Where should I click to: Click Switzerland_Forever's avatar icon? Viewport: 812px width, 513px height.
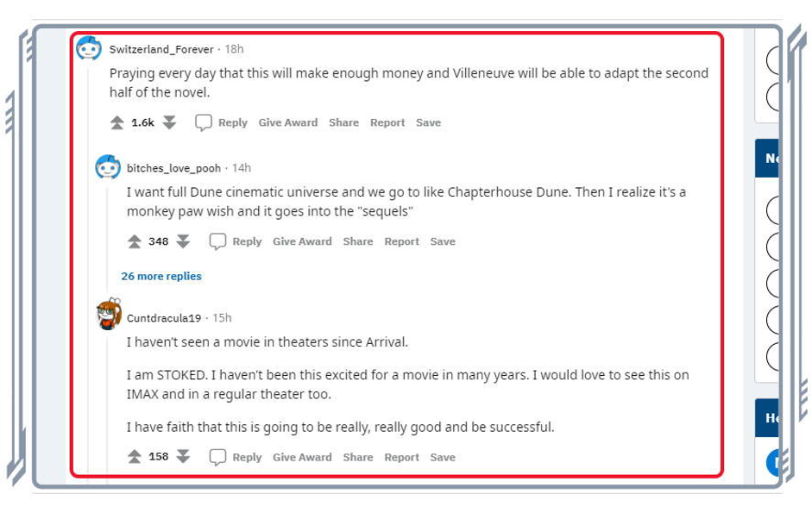(89, 49)
